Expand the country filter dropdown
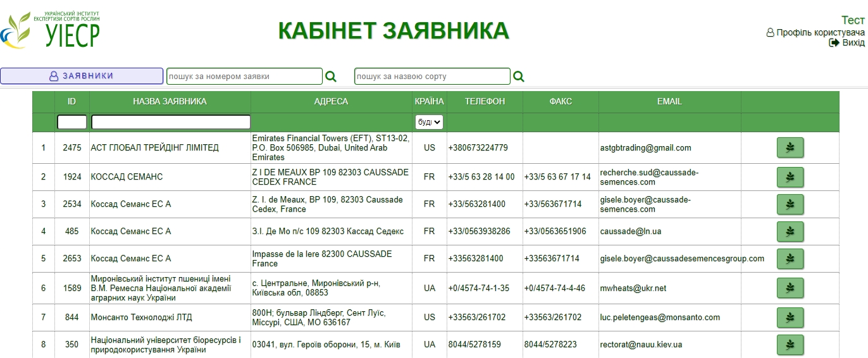 [429, 121]
